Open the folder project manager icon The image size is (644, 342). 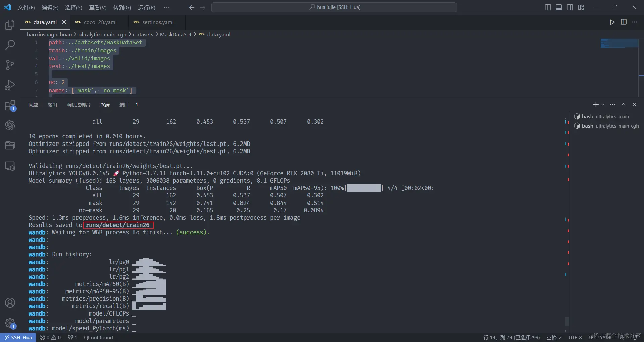click(x=10, y=146)
